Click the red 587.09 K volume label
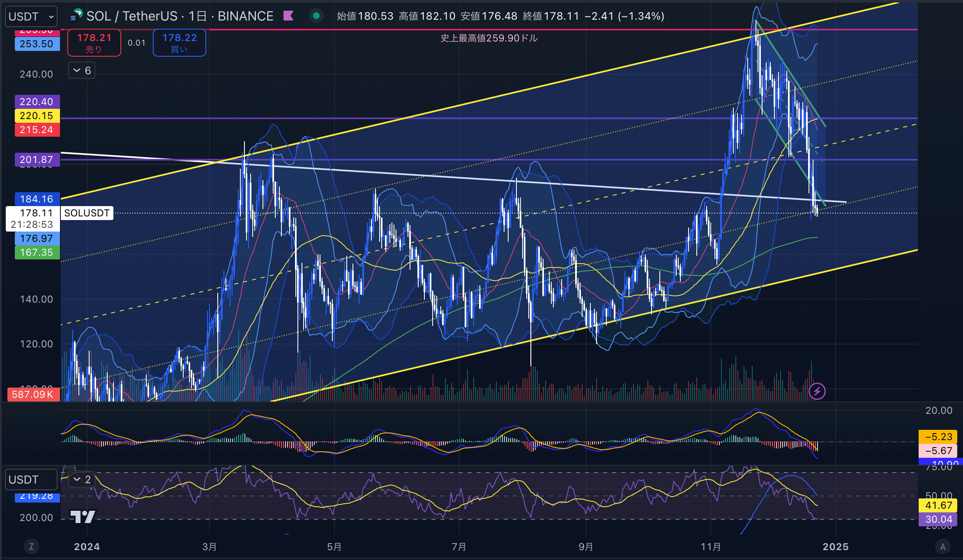The image size is (963, 560). 33,395
